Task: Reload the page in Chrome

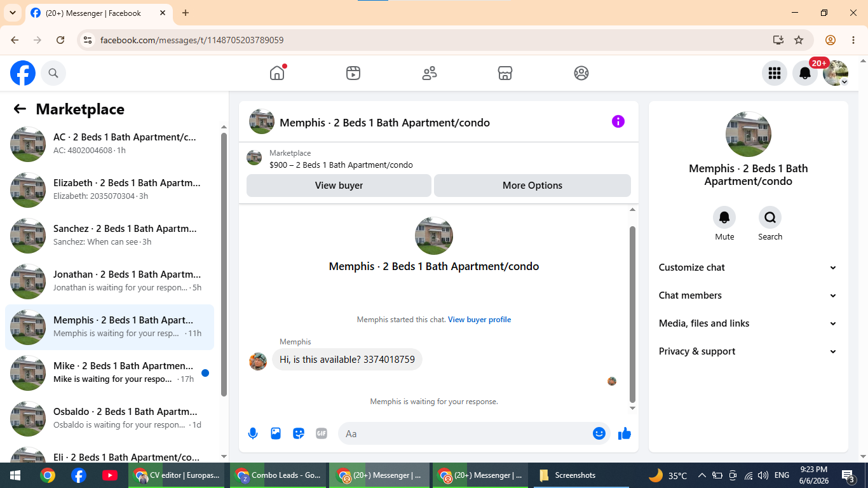Action: [60, 40]
